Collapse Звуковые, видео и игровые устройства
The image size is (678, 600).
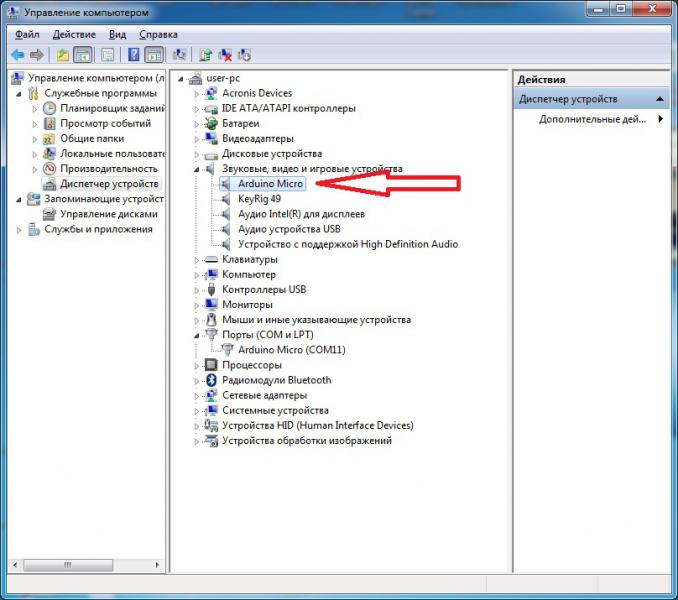pyautogui.click(x=197, y=169)
